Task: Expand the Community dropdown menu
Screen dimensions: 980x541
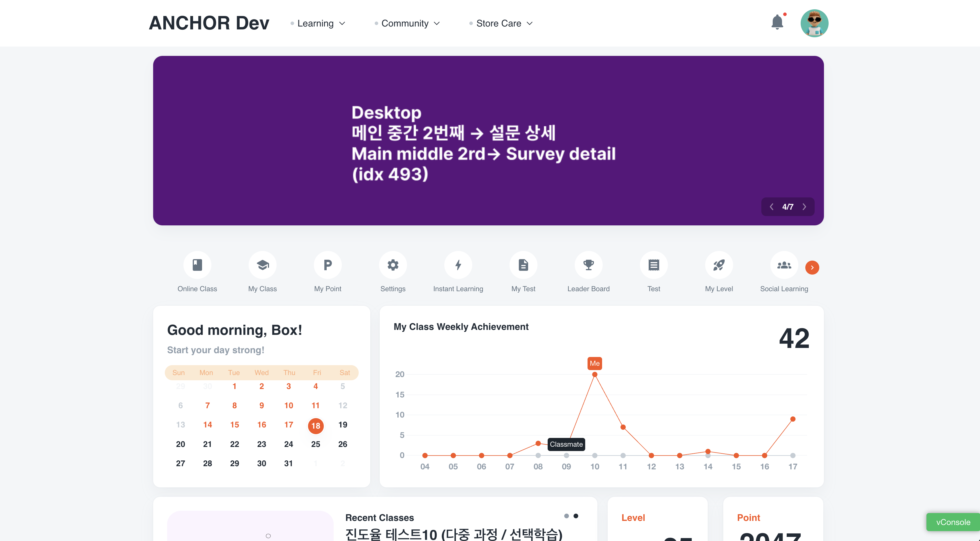Action: tap(407, 24)
